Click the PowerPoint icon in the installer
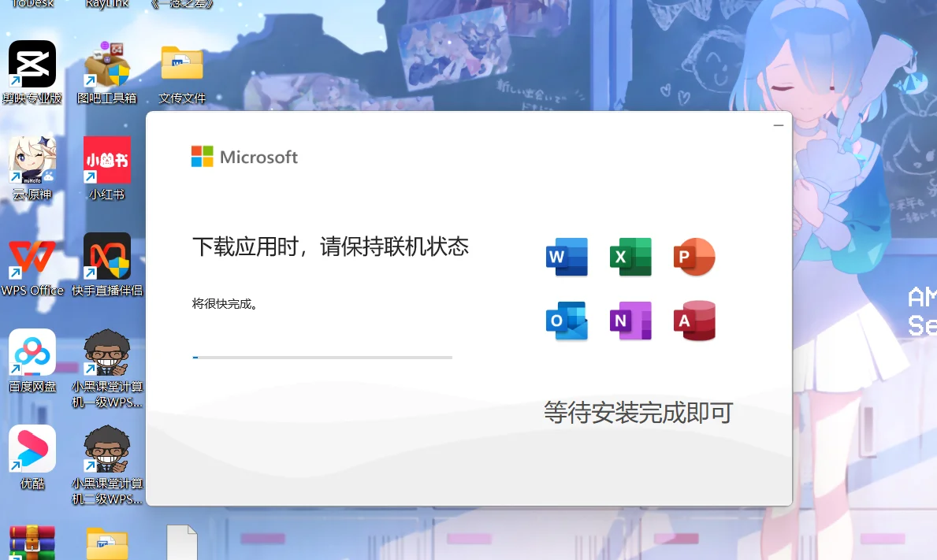Viewport: 937px width, 560px height. click(693, 256)
